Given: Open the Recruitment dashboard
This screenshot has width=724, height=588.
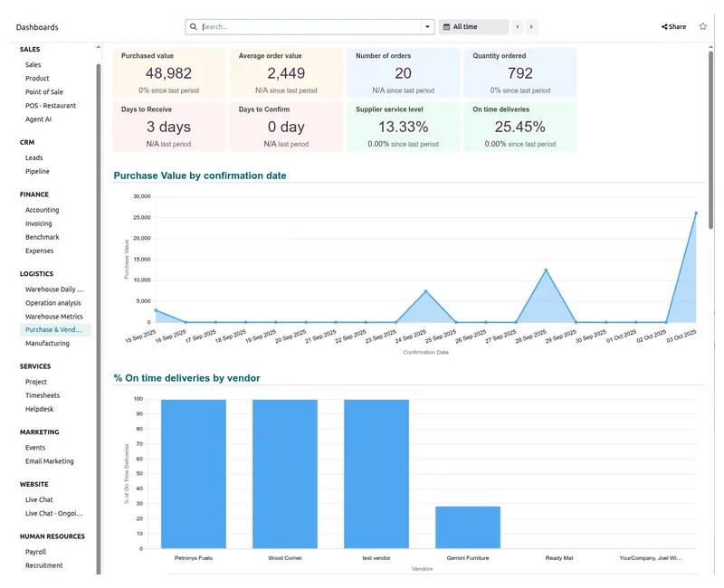Looking at the screenshot, I should point(43,565).
